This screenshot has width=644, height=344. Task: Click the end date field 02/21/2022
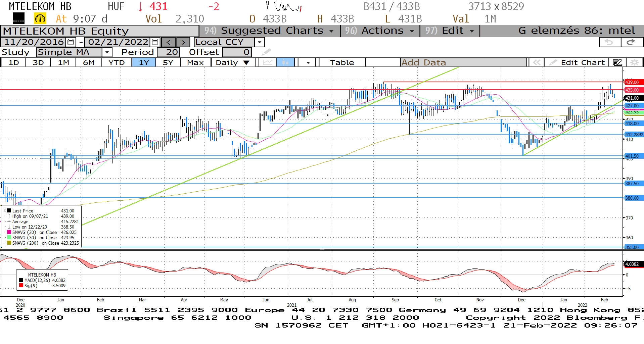[x=118, y=42]
